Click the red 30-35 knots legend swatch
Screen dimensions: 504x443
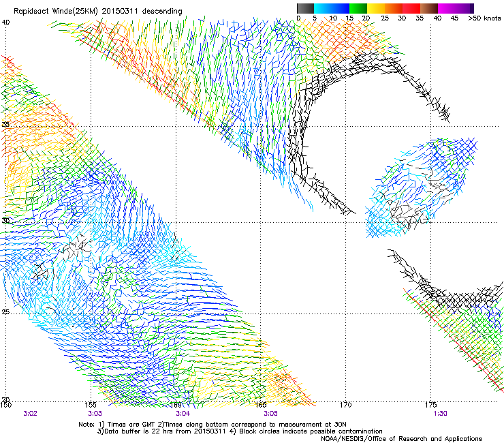pyautogui.click(x=411, y=8)
